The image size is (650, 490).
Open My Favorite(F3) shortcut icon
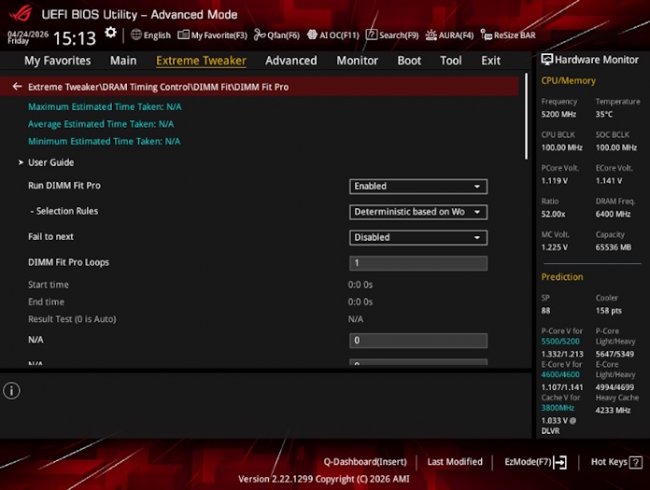pyautogui.click(x=183, y=35)
